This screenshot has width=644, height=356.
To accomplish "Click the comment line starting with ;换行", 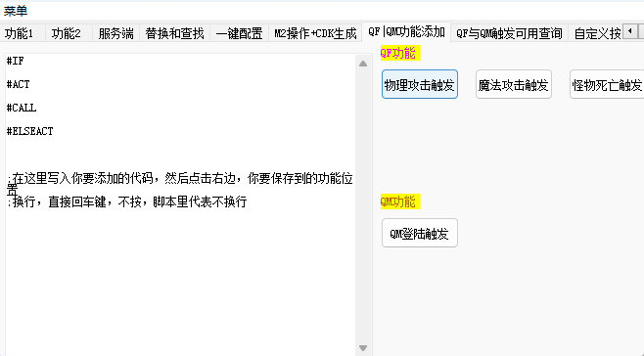I will [x=127, y=202].
